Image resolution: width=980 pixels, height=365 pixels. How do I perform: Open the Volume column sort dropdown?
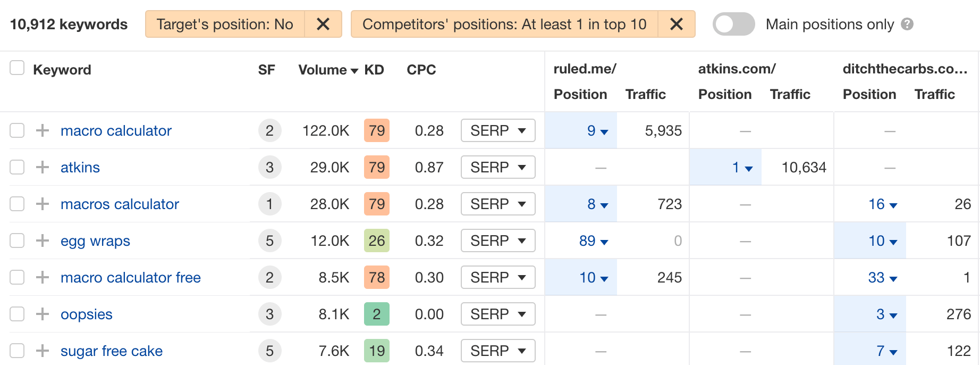[355, 70]
